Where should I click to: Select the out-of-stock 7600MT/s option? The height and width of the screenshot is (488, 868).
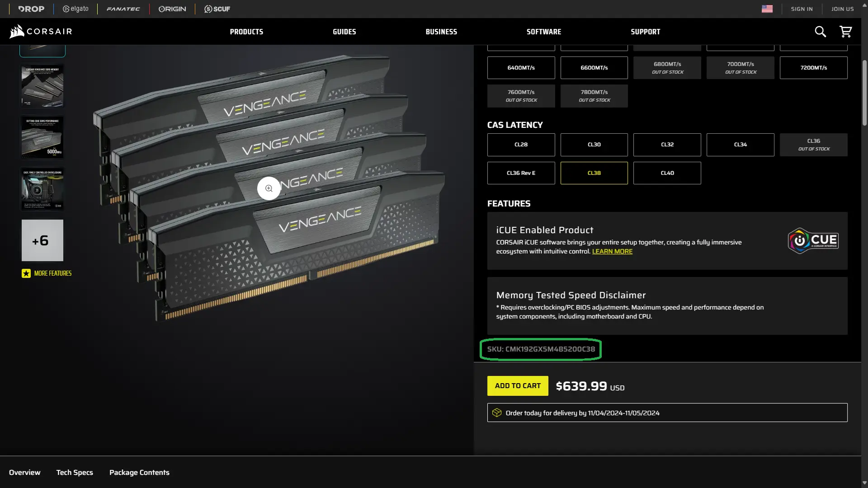click(521, 96)
